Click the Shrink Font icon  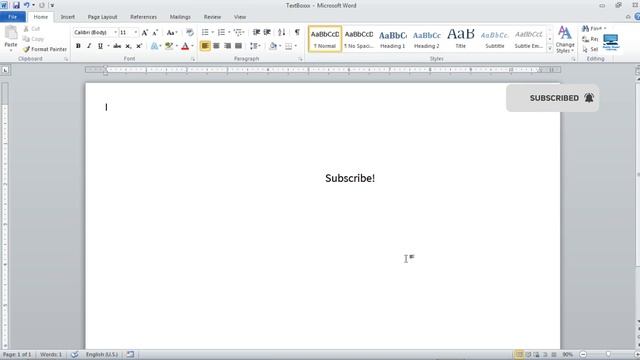[155, 32]
